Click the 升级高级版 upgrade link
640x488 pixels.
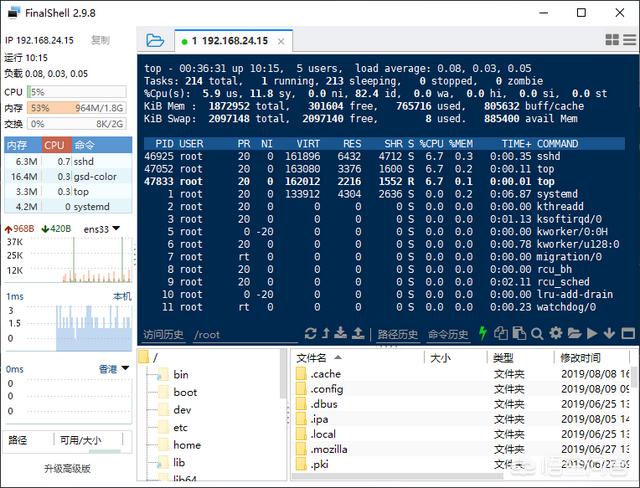pyautogui.click(x=67, y=468)
